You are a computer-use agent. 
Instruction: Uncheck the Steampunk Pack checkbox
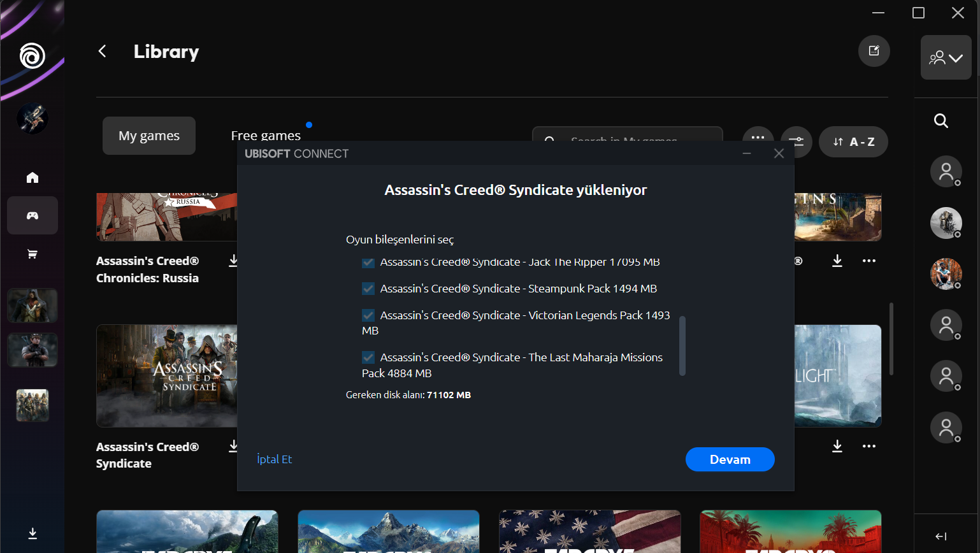point(368,289)
